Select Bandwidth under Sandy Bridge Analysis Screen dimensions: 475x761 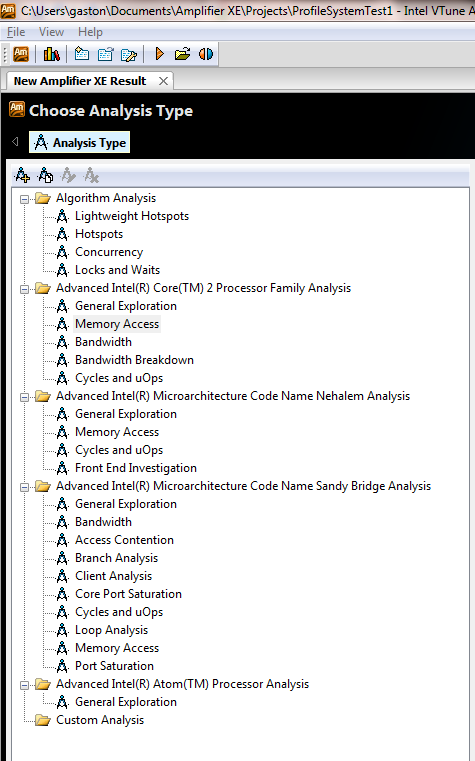coord(103,522)
